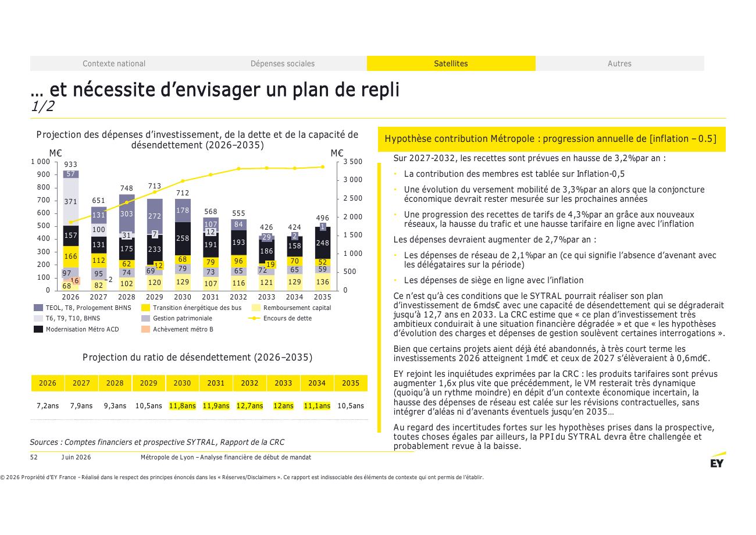
Task: Select the highlighted Satellites tab
Action: [x=451, y=63]
